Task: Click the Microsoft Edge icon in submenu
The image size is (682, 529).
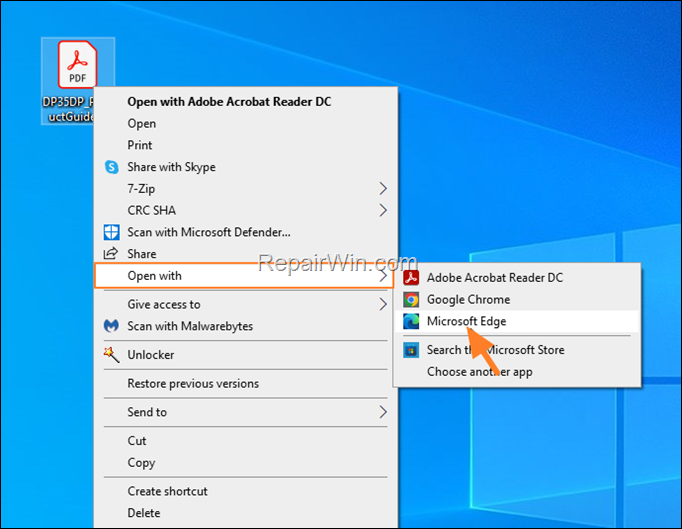Action: pyautogui.click(x=411, y=321)
